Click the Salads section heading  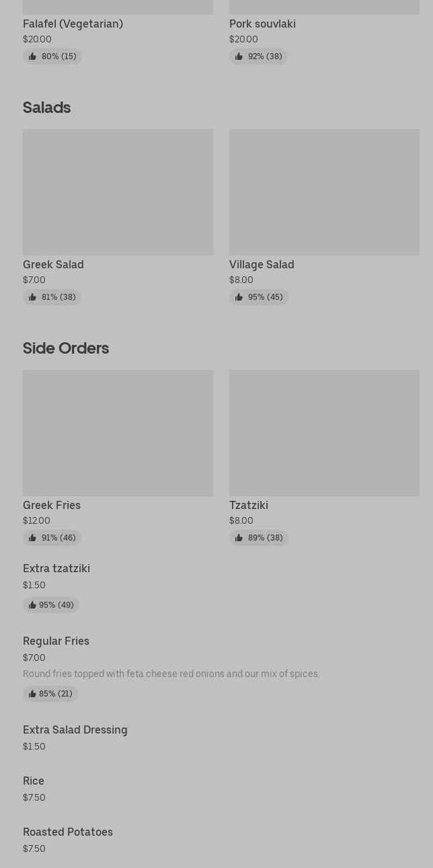(x=46, y=108)
